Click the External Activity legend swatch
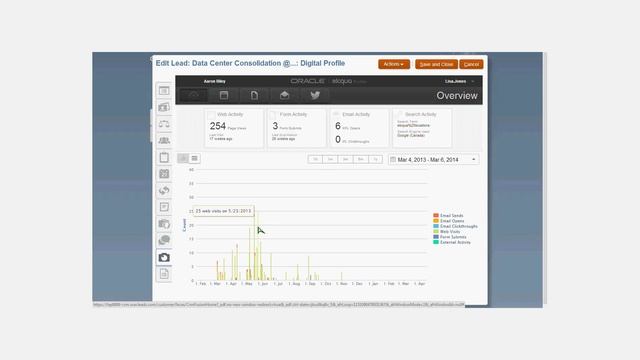Screen dimensions: 640x360 point(436,242)
